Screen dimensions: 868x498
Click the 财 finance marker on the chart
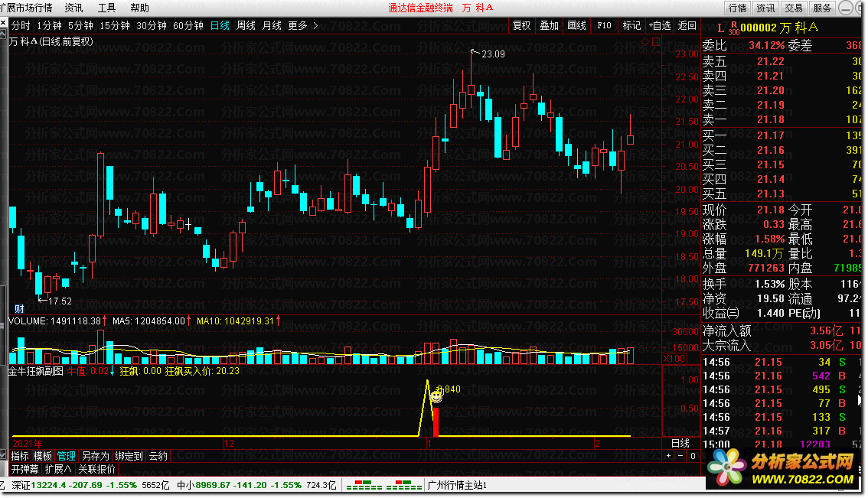[x=19, y=309]
